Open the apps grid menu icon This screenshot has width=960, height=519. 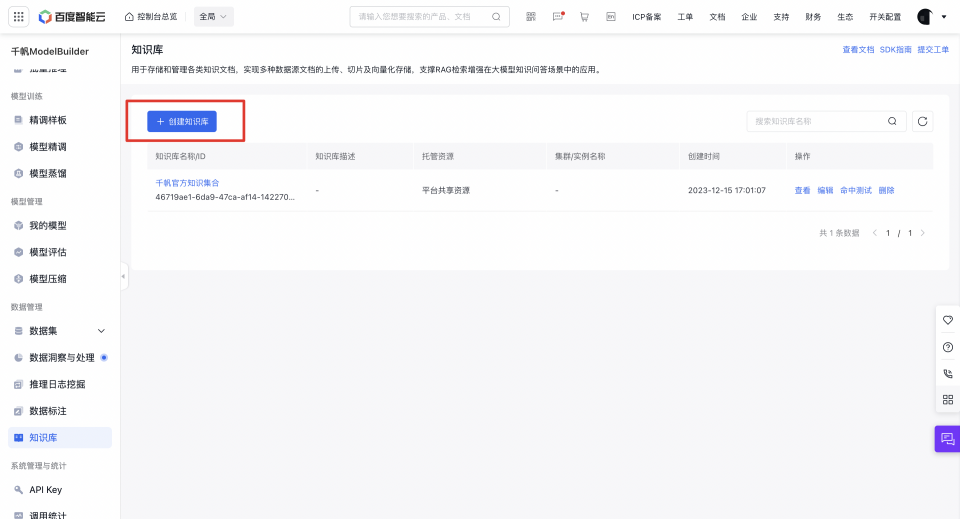(x=18, y=16)
